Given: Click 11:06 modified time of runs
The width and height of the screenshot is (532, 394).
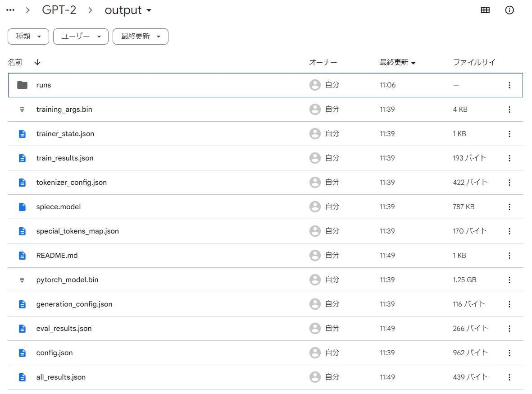Looking at the screenshot, I should [387, 85].
